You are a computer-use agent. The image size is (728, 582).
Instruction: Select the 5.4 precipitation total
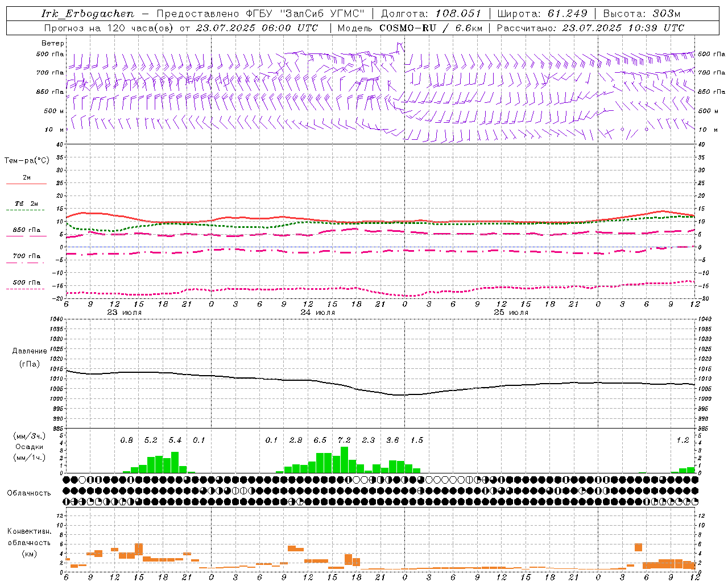click(x=175, y=440)
